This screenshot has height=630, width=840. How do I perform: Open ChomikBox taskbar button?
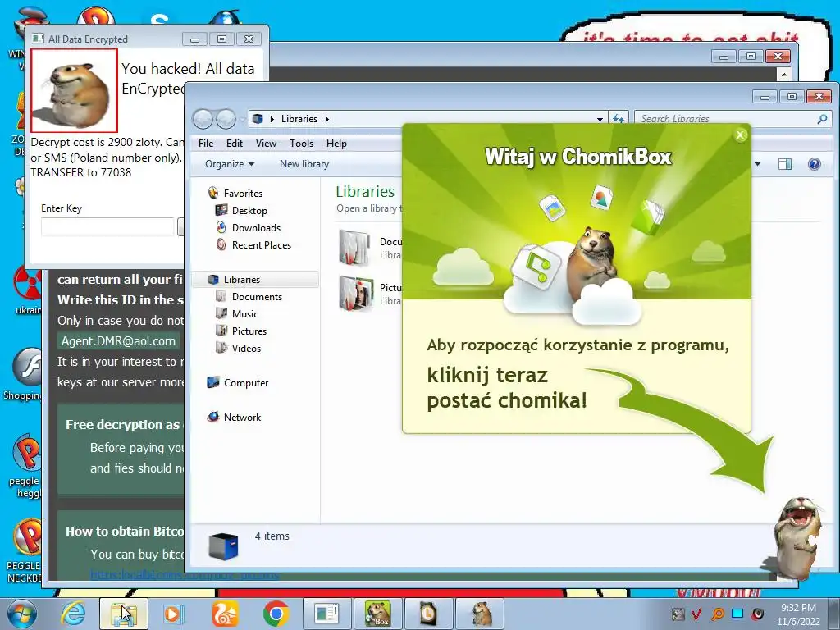click(377, 614)
